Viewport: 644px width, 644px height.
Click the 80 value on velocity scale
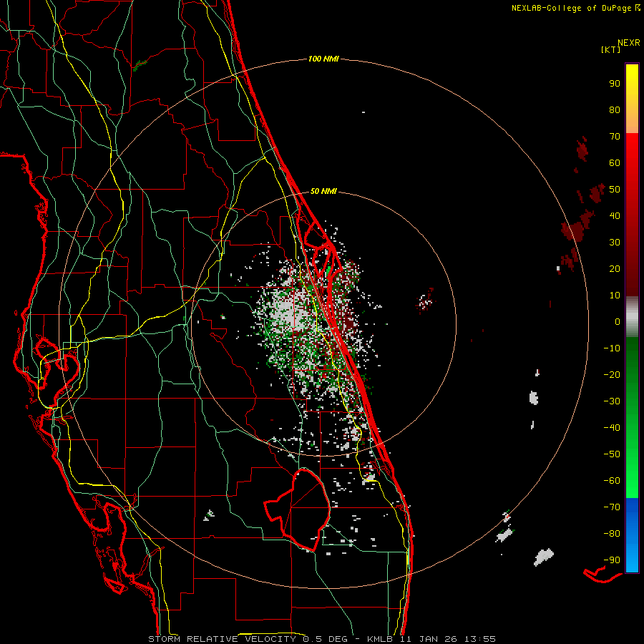[615, 109]
